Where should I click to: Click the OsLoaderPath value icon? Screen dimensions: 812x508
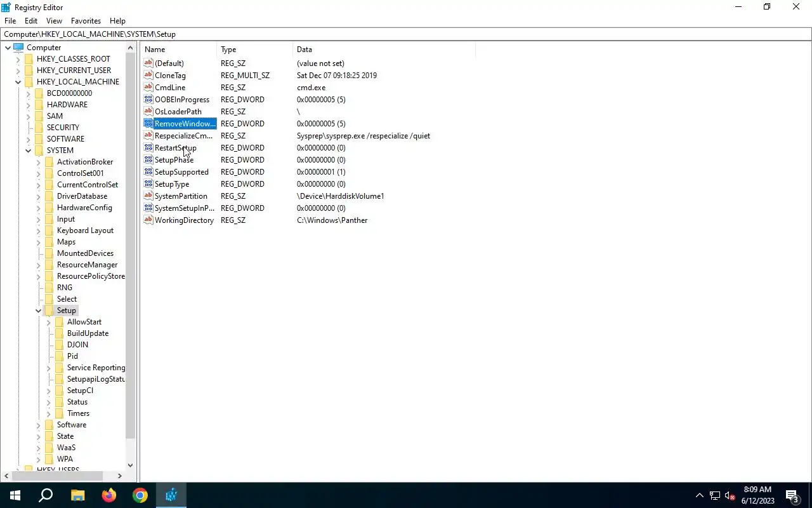148,111
